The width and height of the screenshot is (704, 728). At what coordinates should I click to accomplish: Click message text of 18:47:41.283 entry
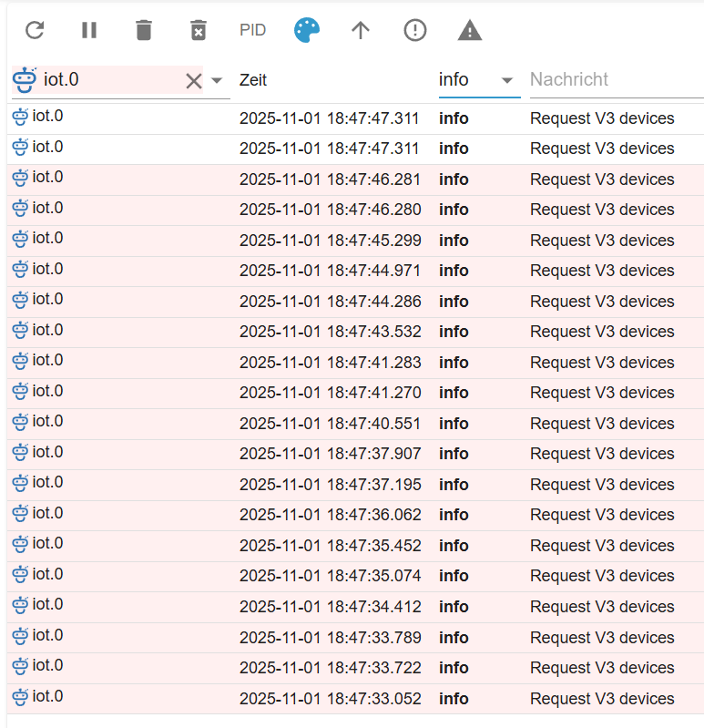[602, 363]
